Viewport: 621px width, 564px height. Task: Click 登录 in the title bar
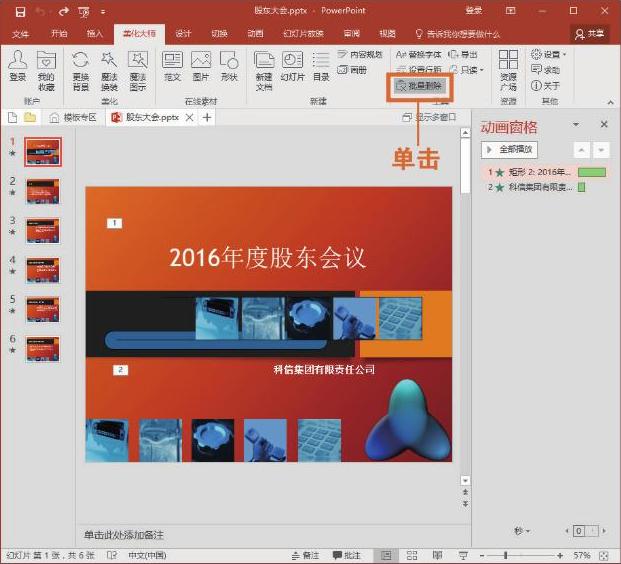pyautogui.click(x=473, y=11)
